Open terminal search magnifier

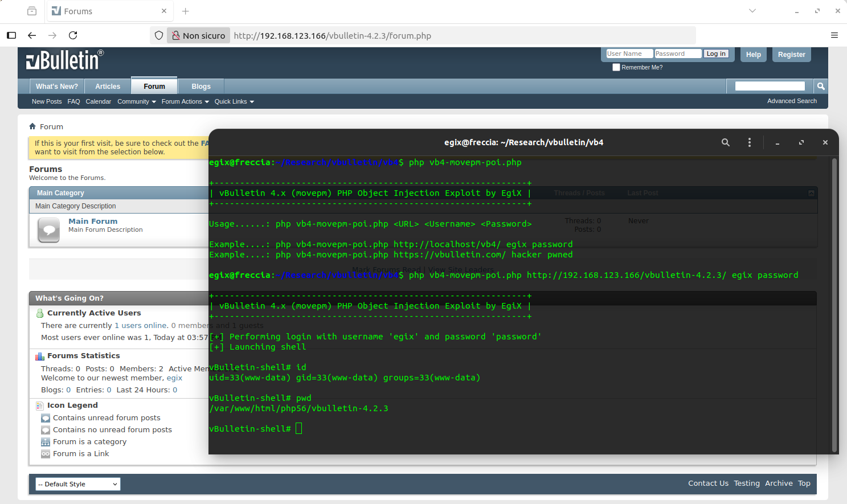(x=726, y=142)
